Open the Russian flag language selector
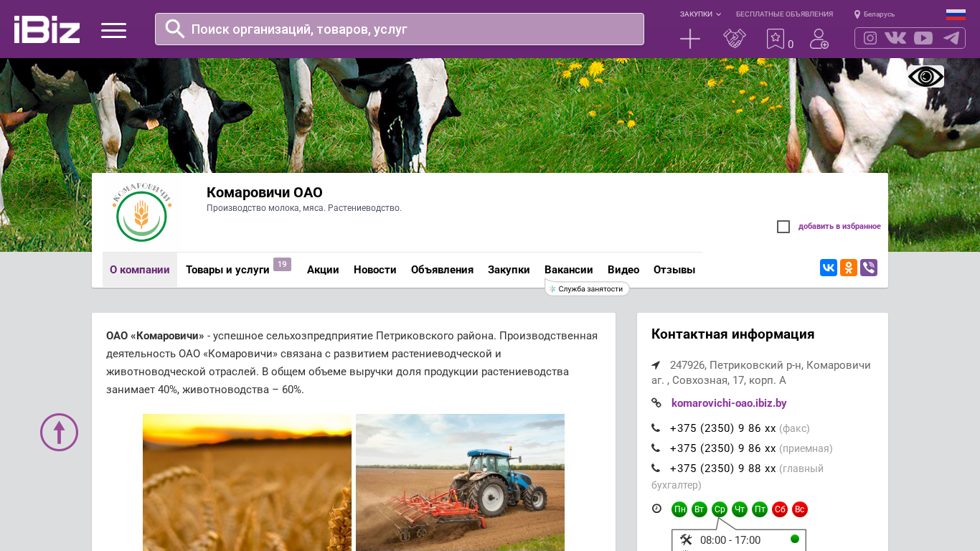Screen dimensions: 980x551 click(x=955, y=14)
